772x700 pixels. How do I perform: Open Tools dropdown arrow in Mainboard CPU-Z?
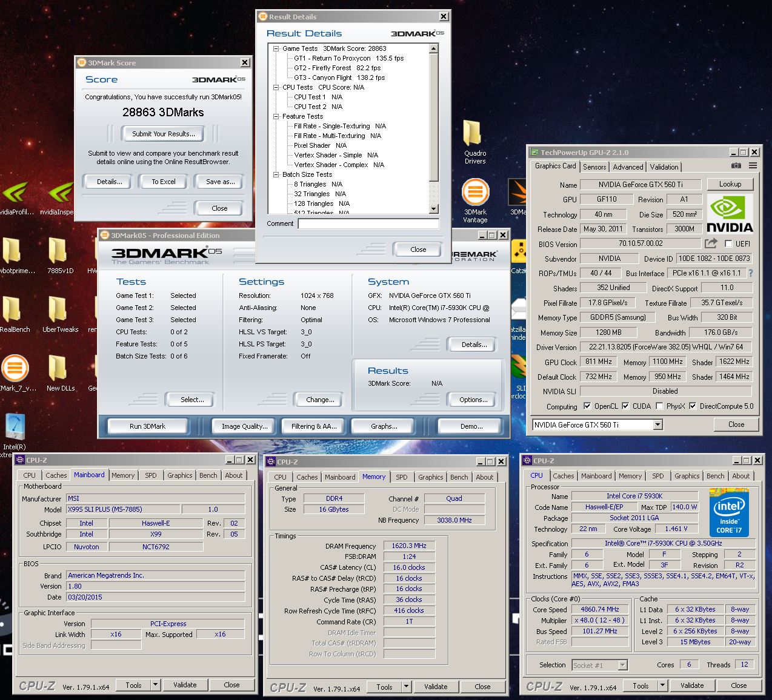[155, 685]
